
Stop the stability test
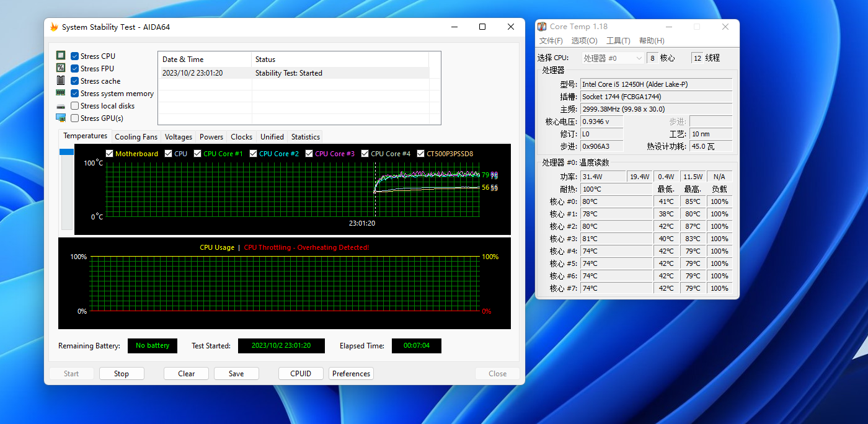pyautogui.click(x=122, y=374)
